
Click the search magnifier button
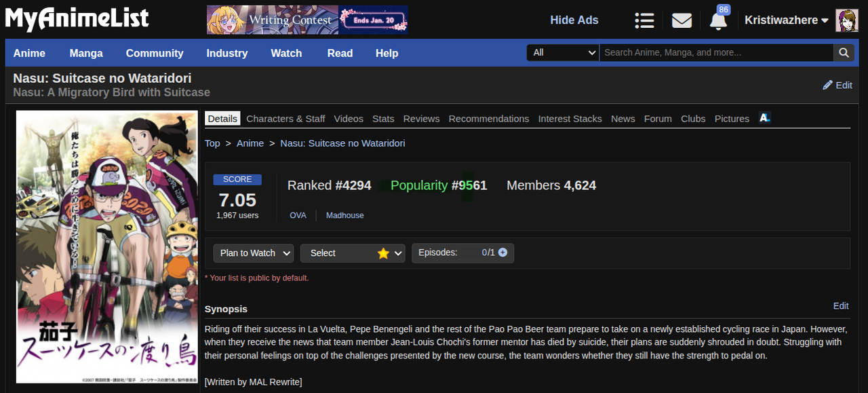coord(843,52)
